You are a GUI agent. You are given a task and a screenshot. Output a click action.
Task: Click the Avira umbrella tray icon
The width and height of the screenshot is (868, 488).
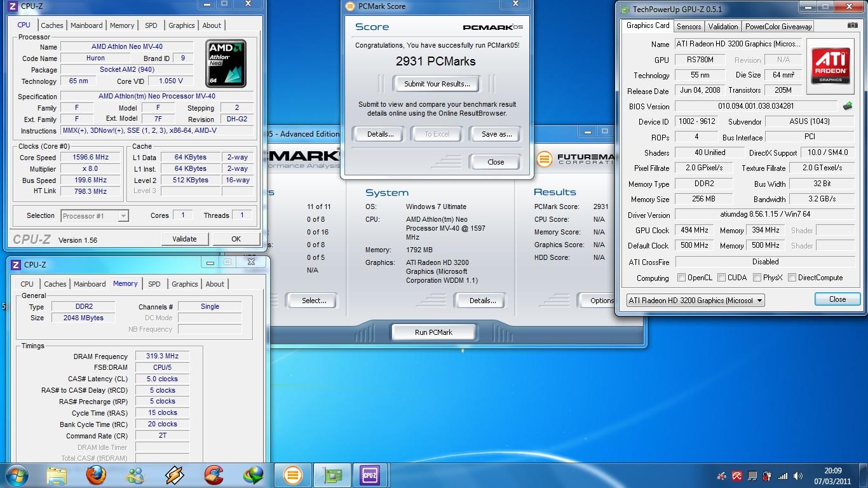pyautogui.click(x=737, y=476)
